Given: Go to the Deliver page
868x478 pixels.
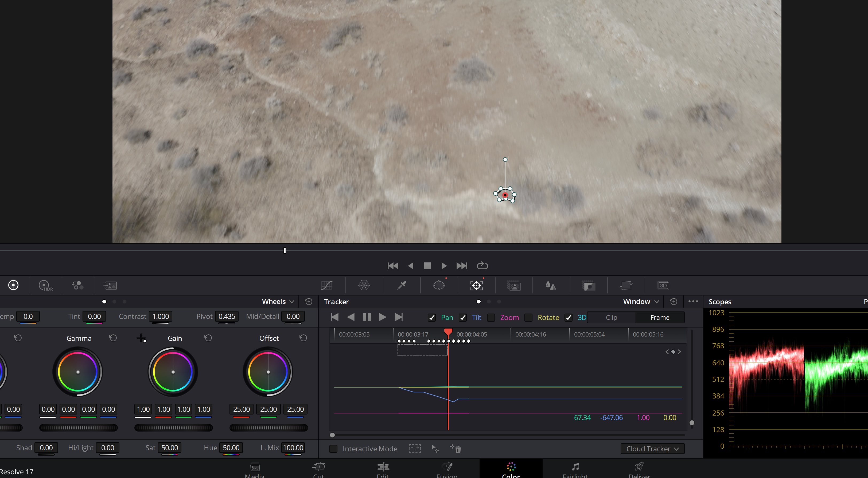Looking at the screenshot, I should [639, 470].
